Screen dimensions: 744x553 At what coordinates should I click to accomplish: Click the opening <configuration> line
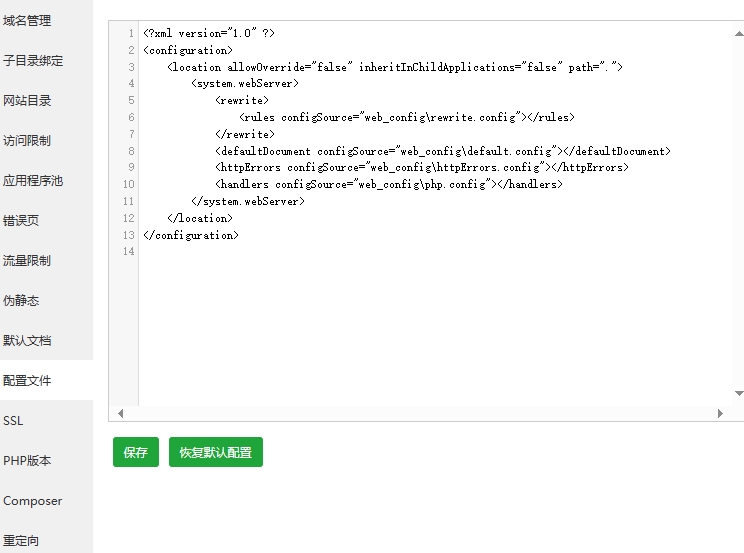tap(188, 50)
